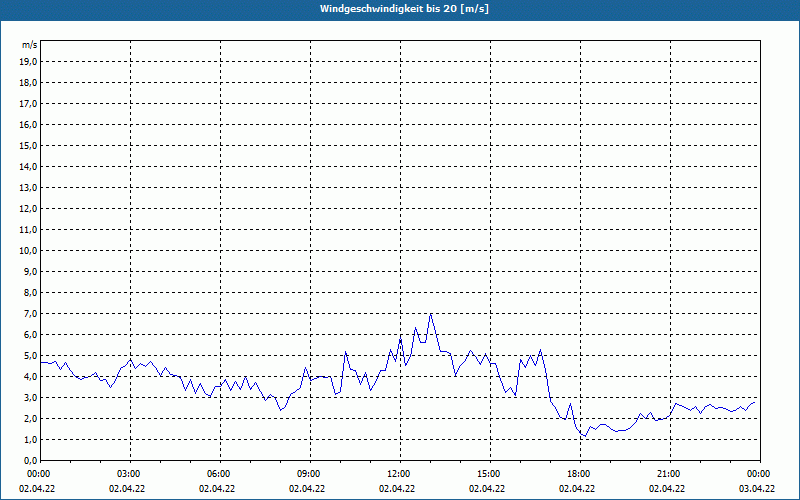This screenshot has width=800, height=500.
Task: Click the 12:00 time label
Action: (400, 474)
